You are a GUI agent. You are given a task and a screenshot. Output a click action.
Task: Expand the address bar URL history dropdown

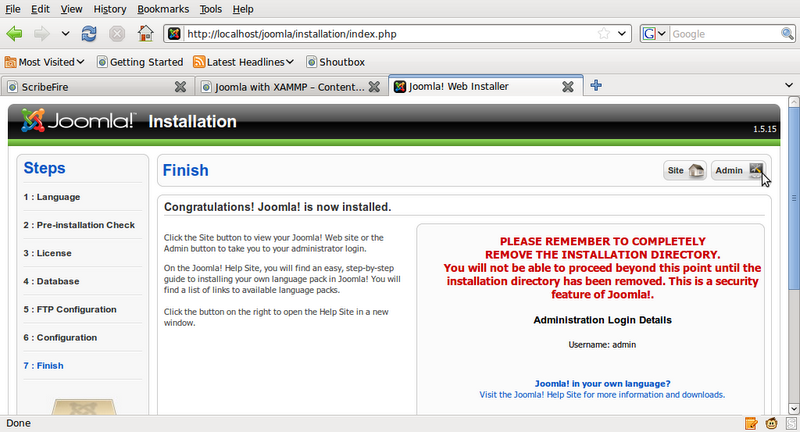coord(621,34)
